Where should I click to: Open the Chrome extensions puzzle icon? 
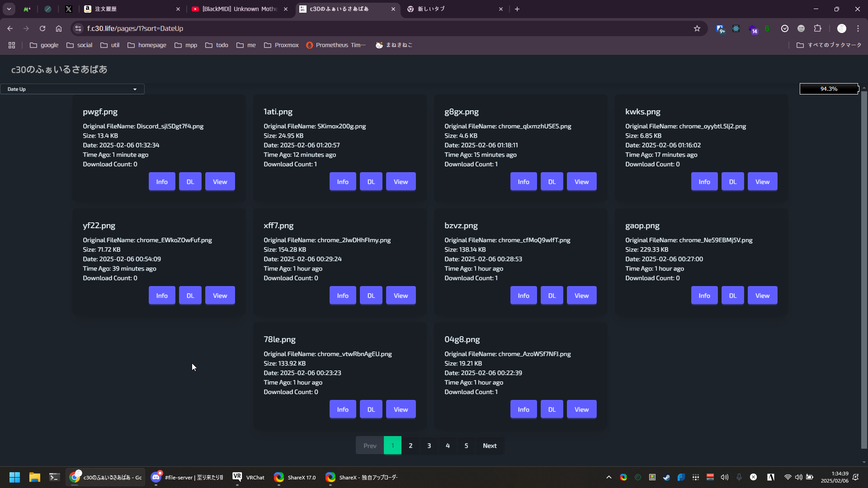[x=817, y=28]
